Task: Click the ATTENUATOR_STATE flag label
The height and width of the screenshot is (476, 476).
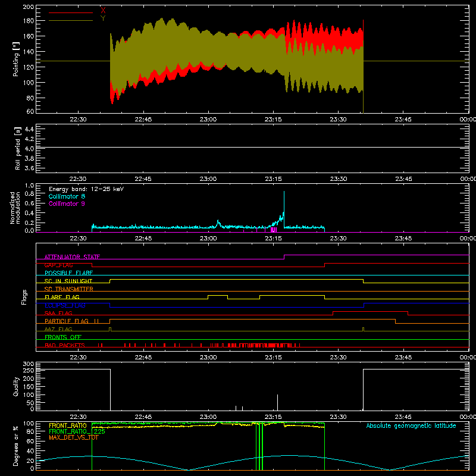Action: [x=72, y=257]
